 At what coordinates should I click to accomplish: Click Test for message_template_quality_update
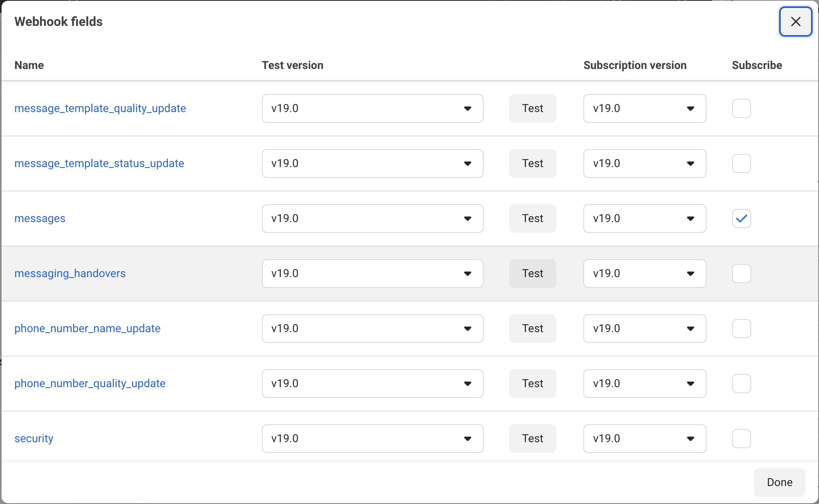[533, 108]
